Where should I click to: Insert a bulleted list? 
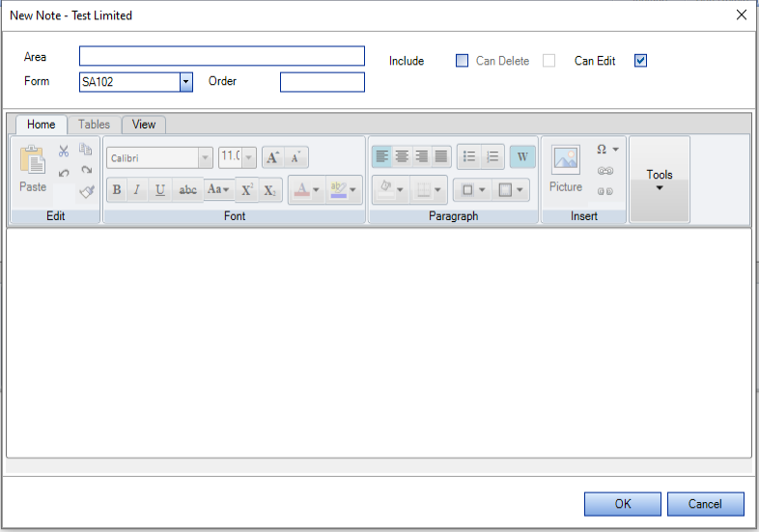[469, 156]
